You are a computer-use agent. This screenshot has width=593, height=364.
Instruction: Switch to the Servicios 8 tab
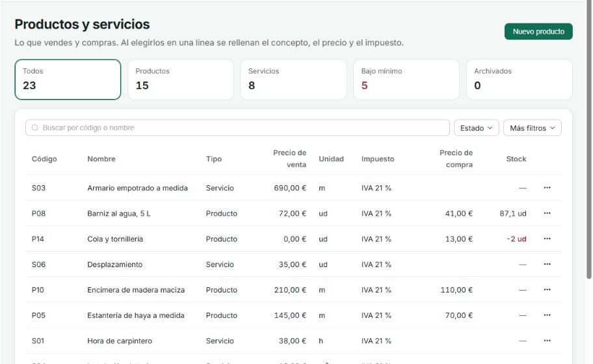[293, 79]
